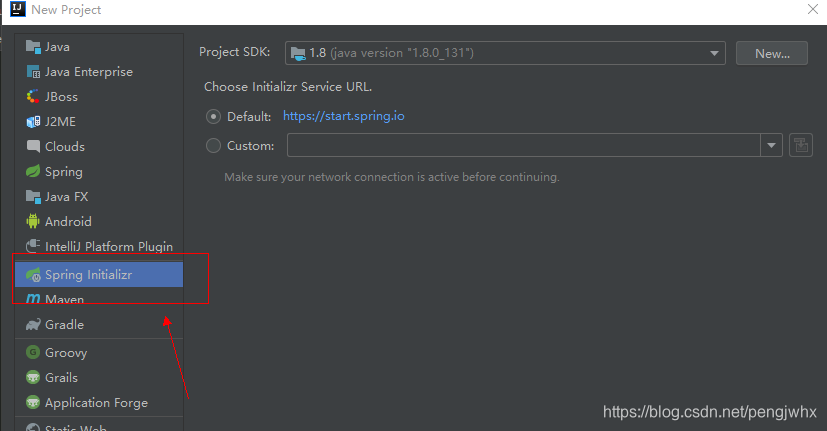The width and height of the screenshot is (827, 431).
Task: Expand the Custom URL history dropdown arrow
Action: click(771, 145)
